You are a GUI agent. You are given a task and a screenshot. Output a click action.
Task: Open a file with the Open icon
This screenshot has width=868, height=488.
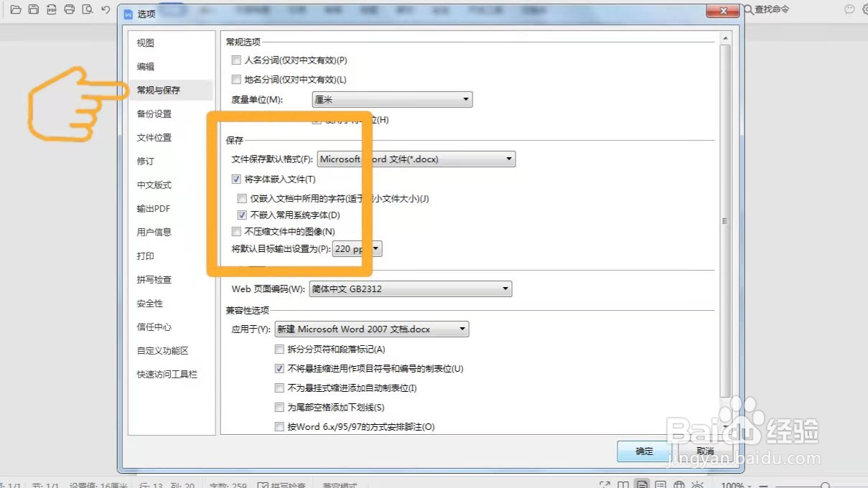point(16,9)
